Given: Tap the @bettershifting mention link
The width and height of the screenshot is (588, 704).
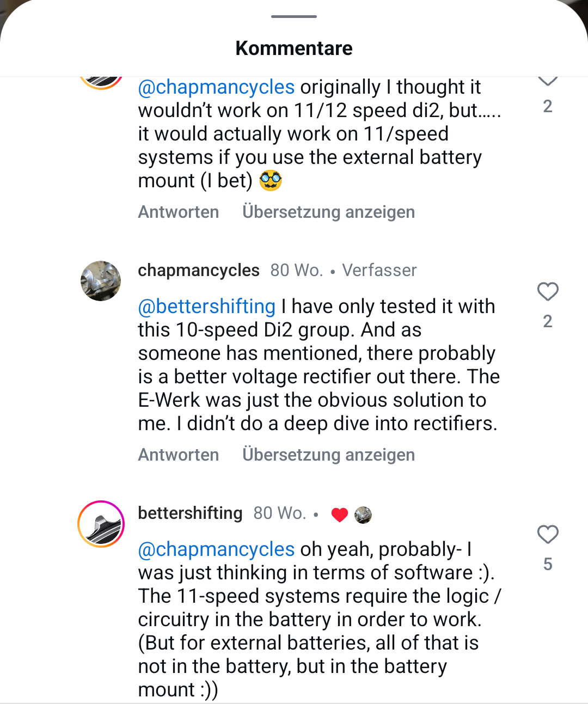Looking at the screenshot, I should click(x=207, y=307).
